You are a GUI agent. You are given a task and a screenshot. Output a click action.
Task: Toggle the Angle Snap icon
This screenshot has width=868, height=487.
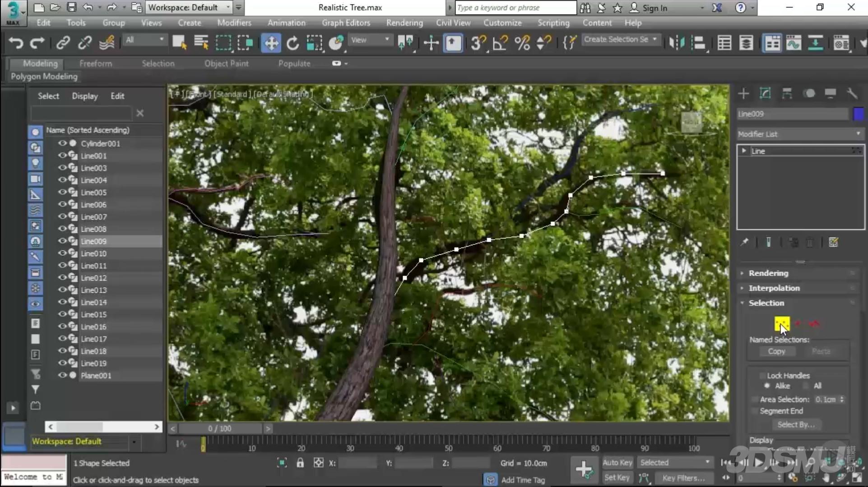pyautogui.click(x=500, y=43)
